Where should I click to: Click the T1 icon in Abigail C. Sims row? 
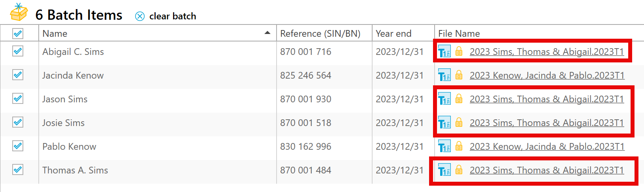point(444,52)
